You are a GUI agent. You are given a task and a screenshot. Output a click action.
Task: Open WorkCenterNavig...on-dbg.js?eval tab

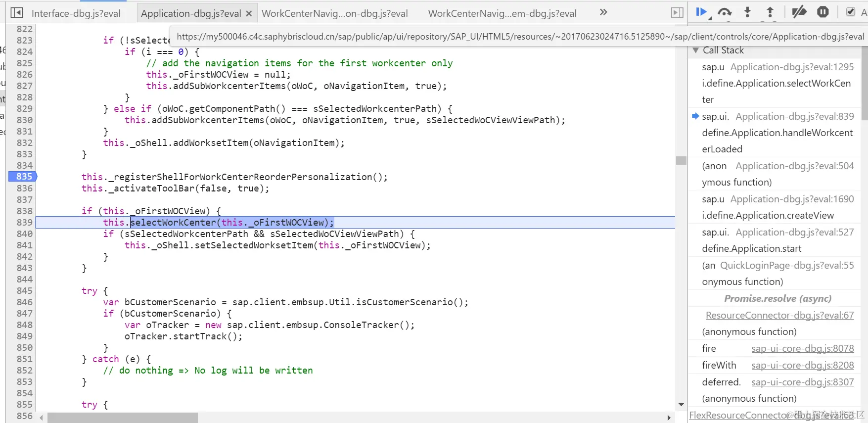click(x=335, y=13)
